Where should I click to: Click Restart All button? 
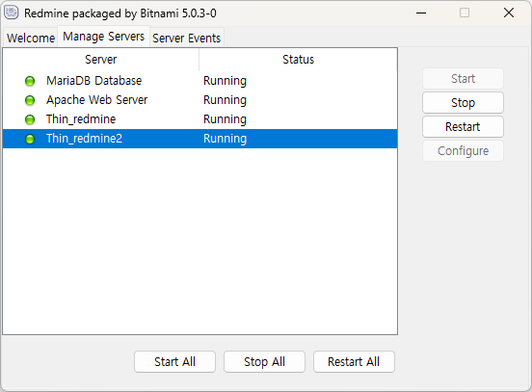pyautogui.click(x=354, y=362)
